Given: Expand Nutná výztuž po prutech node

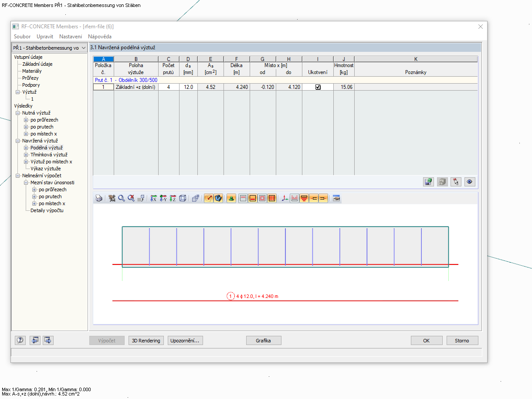Looking at the screenshot, I should tap(26, 127).
